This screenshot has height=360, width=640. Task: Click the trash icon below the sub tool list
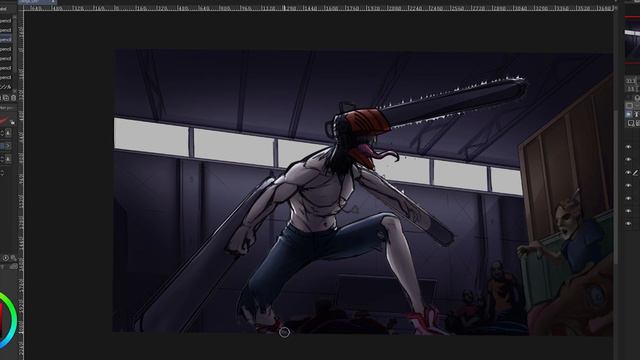(x=13, y=98)
